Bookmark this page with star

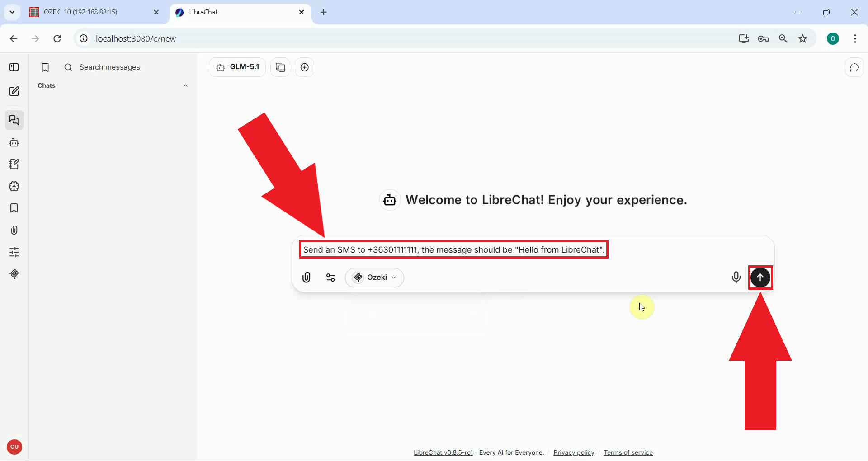point(803,39)
